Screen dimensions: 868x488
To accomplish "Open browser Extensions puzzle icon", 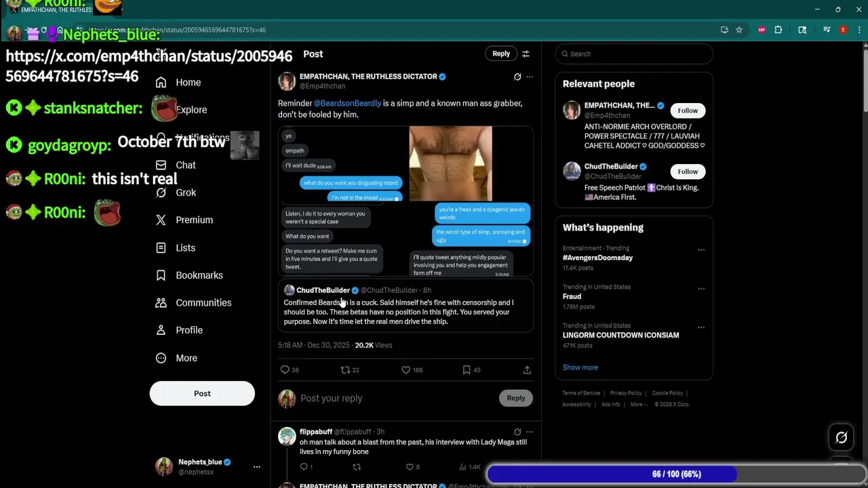I will click(778, 30).
